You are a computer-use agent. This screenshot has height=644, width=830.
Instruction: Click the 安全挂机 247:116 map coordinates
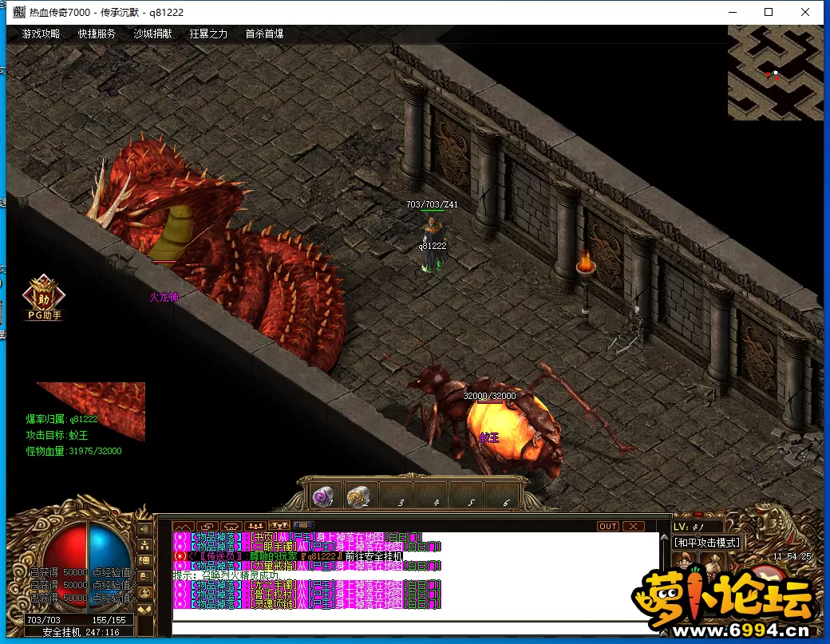tap(81, 632)
